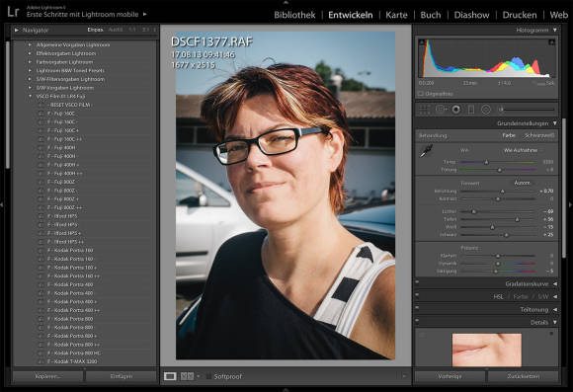Collapse the left panel with edge arrow
Viewport: 573px width, 392px height.
tap(2, 205)
